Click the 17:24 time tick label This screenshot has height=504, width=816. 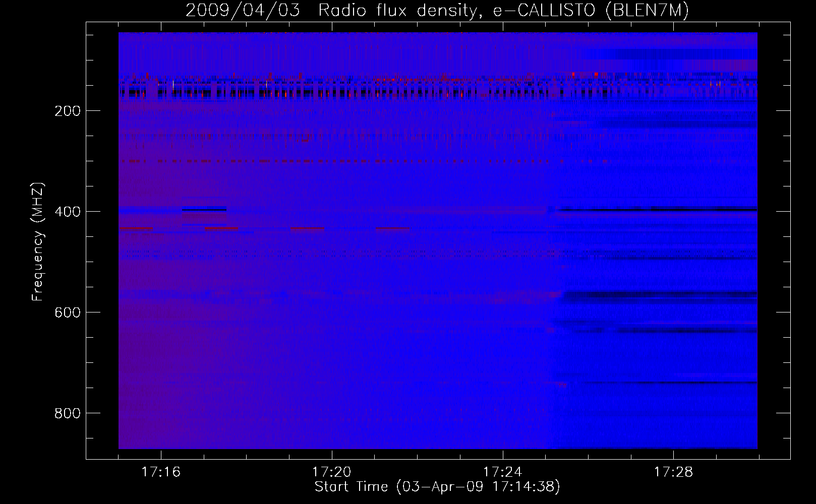click(503, 472)
